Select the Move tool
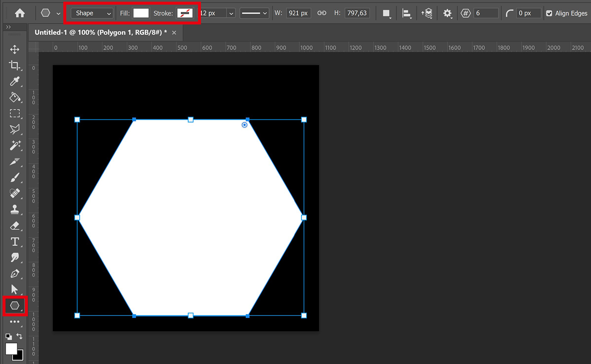Viewport: 591px width, 364px height. coord(15,49)
